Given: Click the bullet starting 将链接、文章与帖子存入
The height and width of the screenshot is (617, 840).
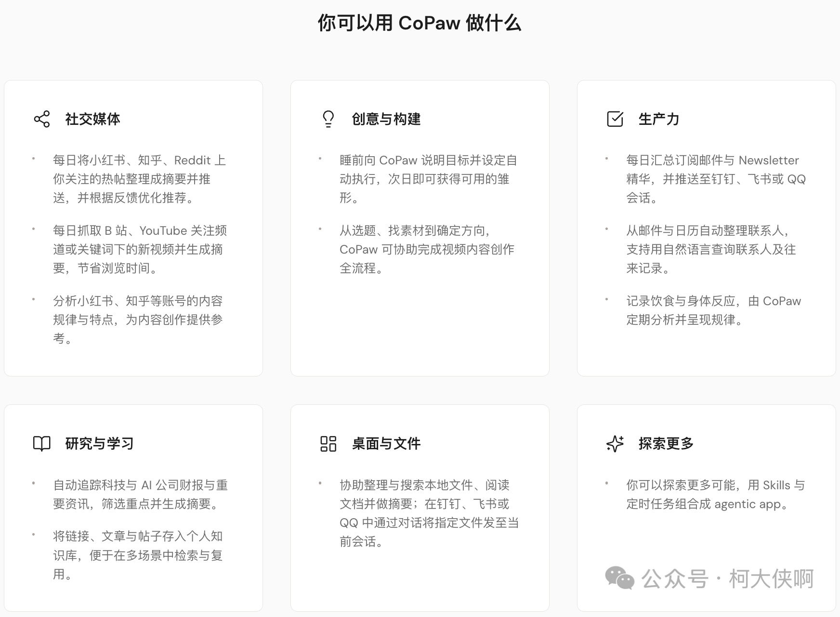Looking at the screenshot, I should coord(138,555).
